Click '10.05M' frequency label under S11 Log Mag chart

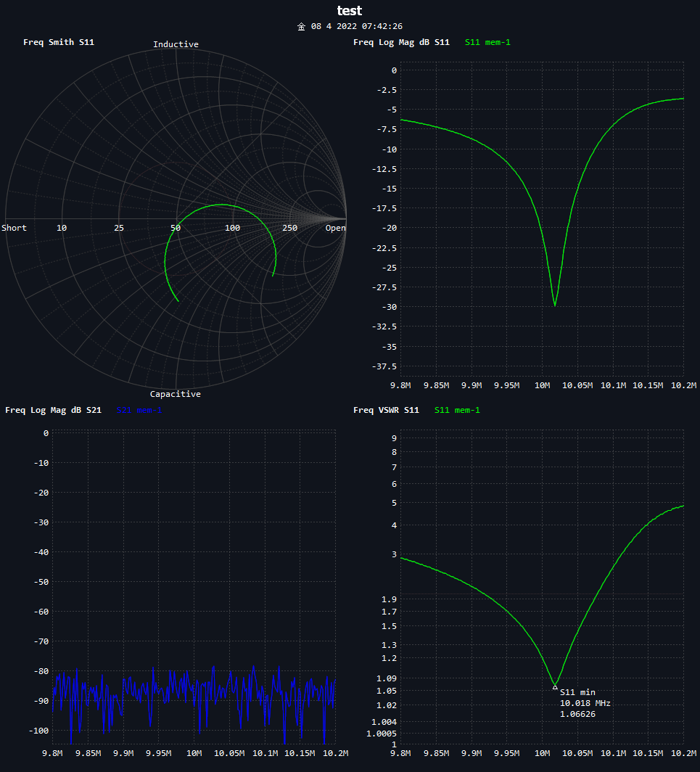(x=577, y=385)
